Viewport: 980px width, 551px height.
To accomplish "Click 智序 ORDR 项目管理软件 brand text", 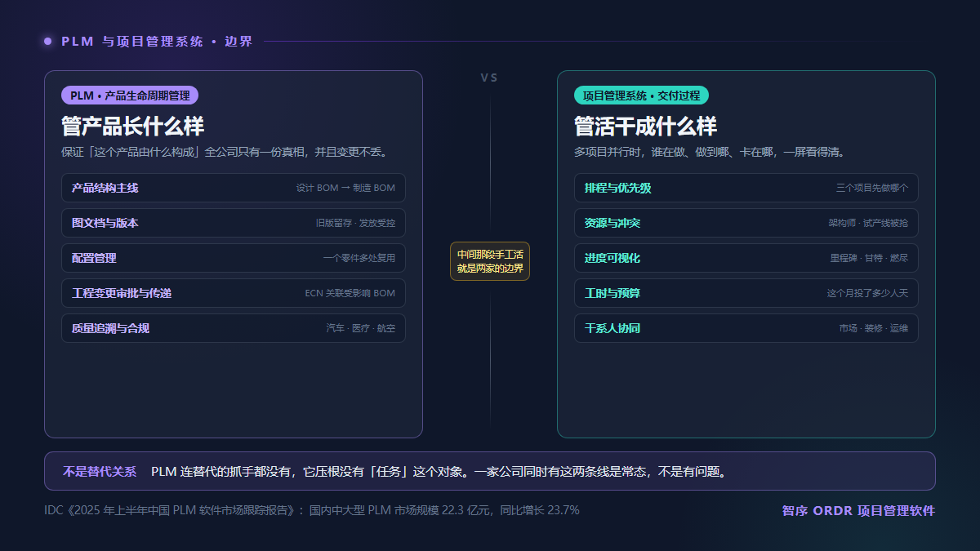I will coord(858,511).
